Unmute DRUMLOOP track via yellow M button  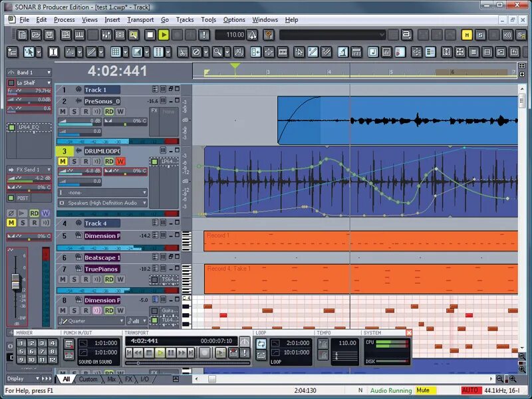(x=63, y=162)
